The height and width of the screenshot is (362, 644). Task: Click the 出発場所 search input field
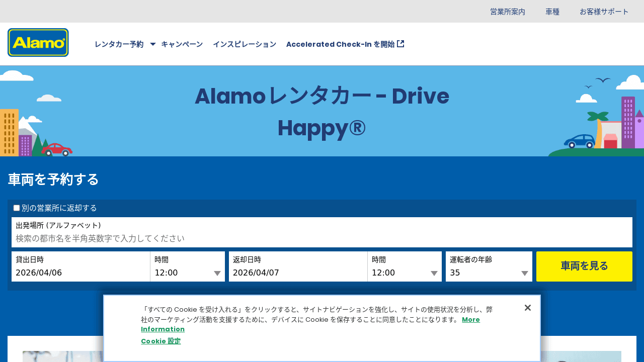point(321,238)
